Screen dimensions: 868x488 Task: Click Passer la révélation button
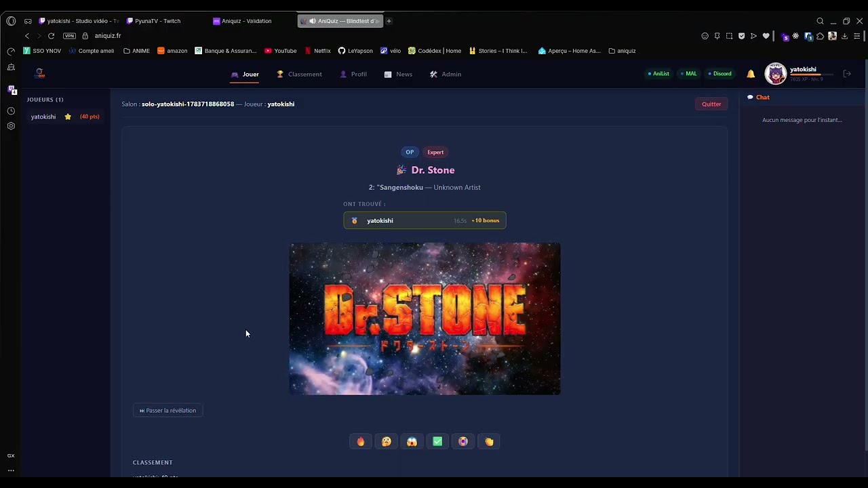pyautogui.click(x=167, y=410)
